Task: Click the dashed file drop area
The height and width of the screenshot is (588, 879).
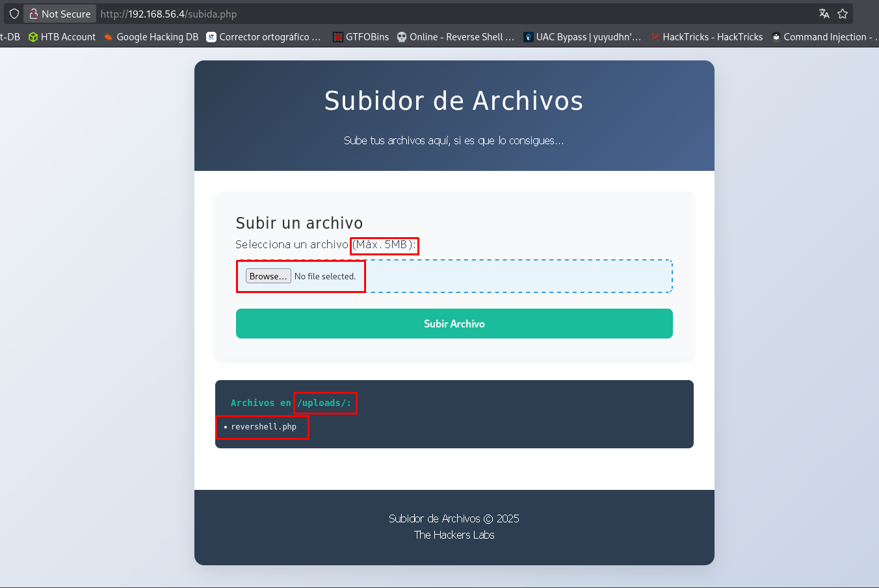Action: pyautogui.click(x=520, y=276)
